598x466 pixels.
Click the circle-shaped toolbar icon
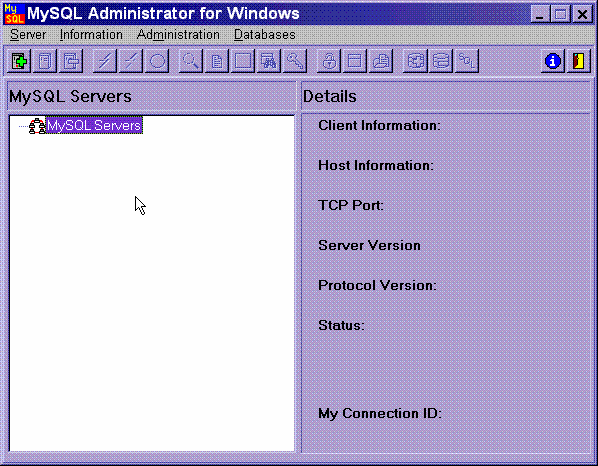157,61
